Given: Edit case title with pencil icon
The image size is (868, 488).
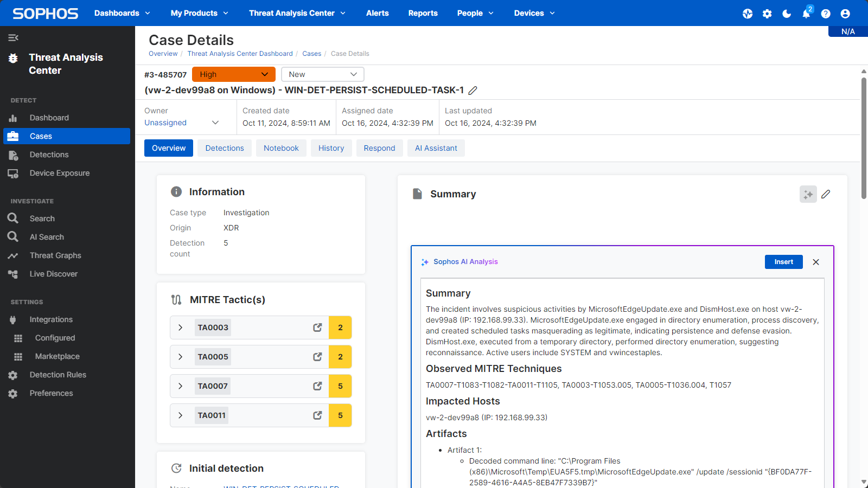Looking at the screenshot, I should click(x=473, y=91).
